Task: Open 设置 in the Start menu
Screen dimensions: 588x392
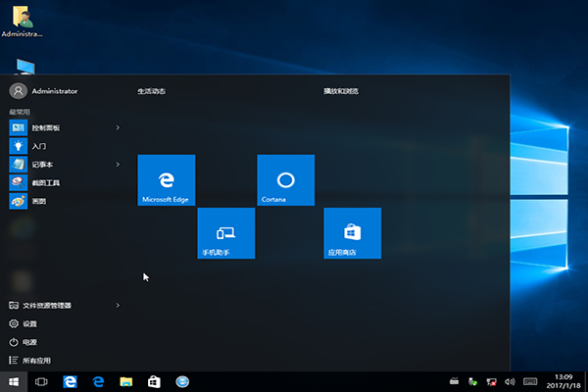Action: tap(29, 323)
